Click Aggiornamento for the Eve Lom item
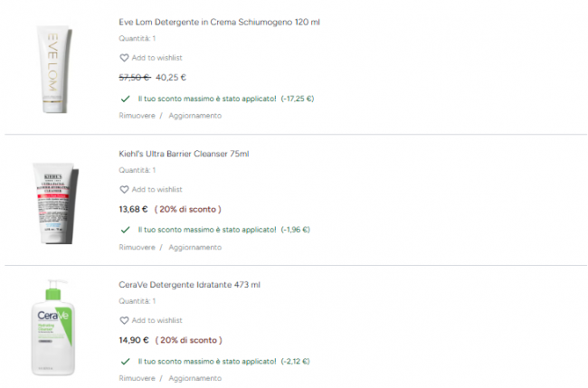The image size is (588, 388). [x=194, y=116]
